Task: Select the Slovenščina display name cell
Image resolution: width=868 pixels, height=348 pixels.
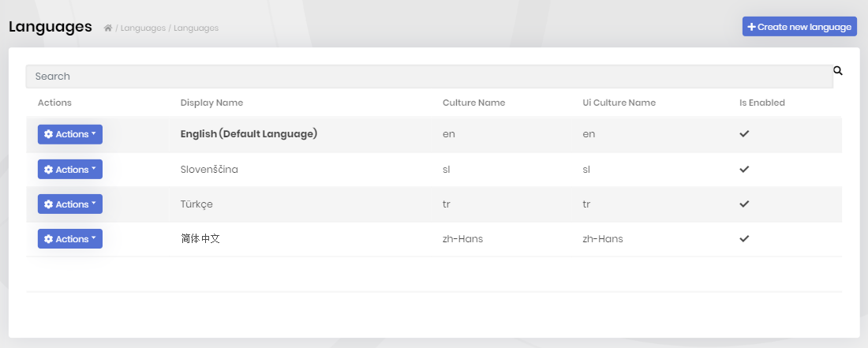Action: tap(209, 170)
